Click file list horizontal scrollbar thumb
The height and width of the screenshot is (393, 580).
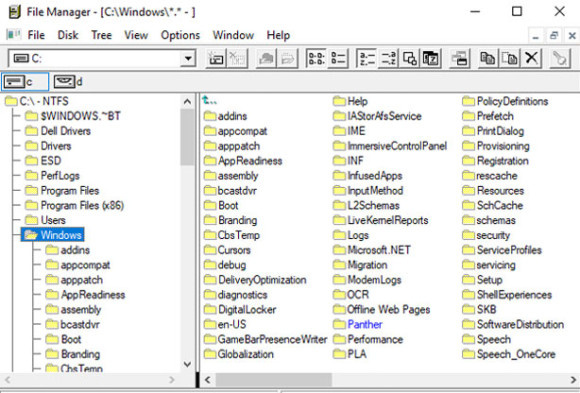tap(274, 380)
